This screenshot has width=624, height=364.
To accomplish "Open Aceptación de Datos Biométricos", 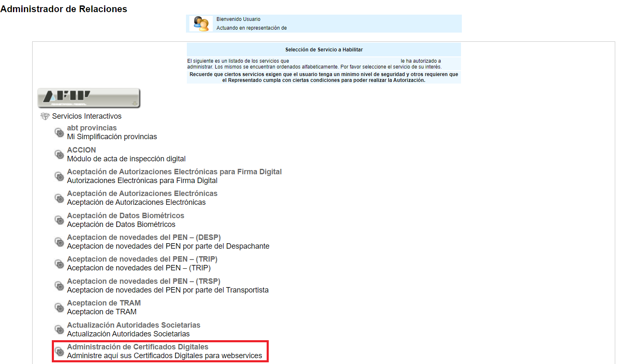I will pos(125,216).
